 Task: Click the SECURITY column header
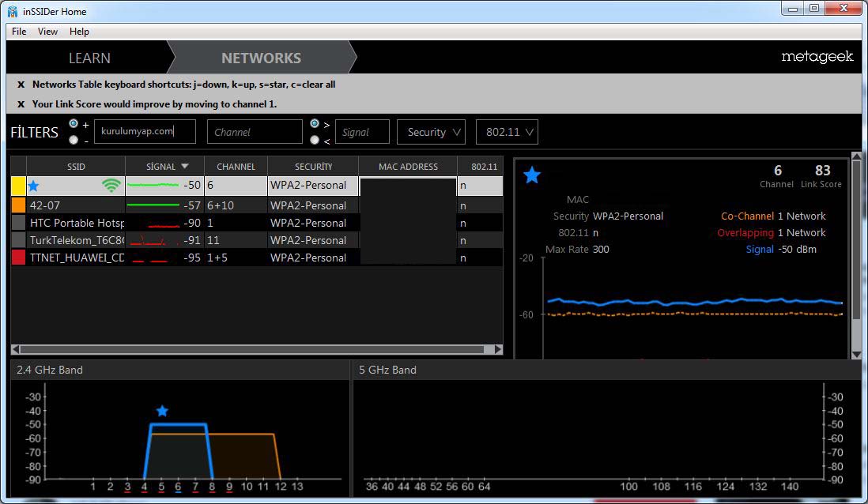point(313,166)
